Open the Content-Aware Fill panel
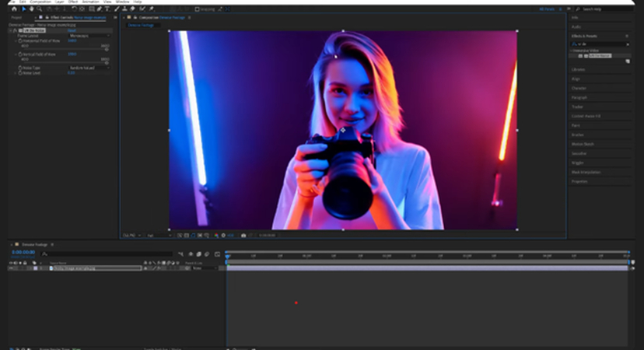The width and height of the screenshot is (644, 350). pyautogui.click(x=586, y=116)
